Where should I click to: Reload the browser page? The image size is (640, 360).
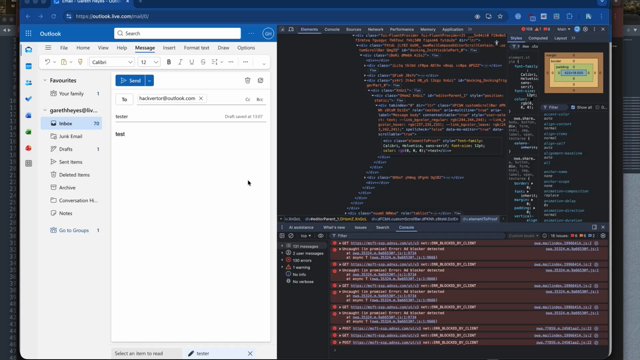click(53, 16)
